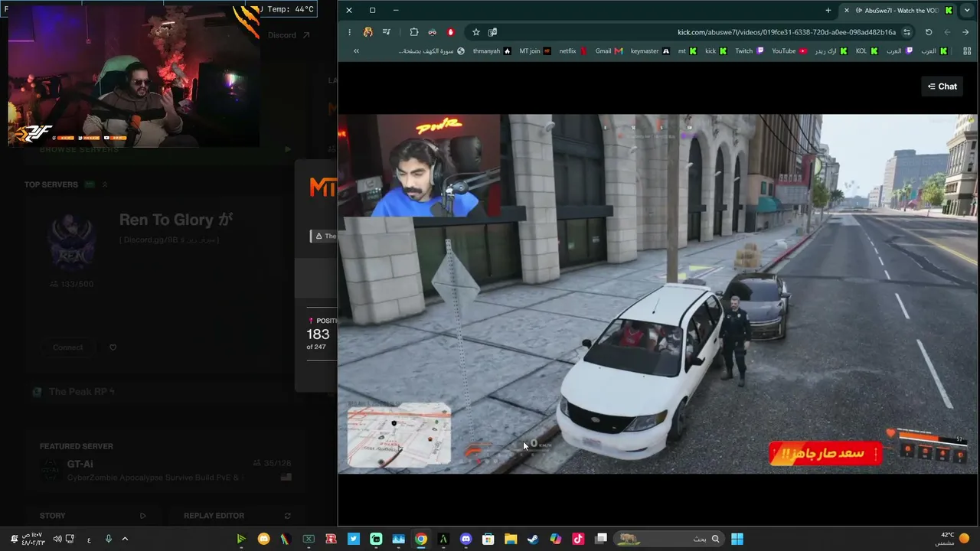Open the media controls icon in browser toolbar
980x551 pixels.
coord(387,32)
